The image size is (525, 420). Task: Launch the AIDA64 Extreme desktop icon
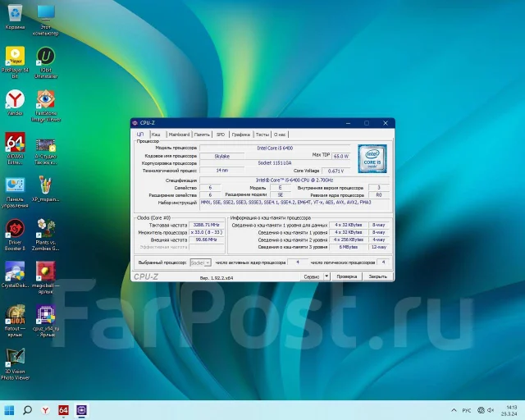coord(15,148)
